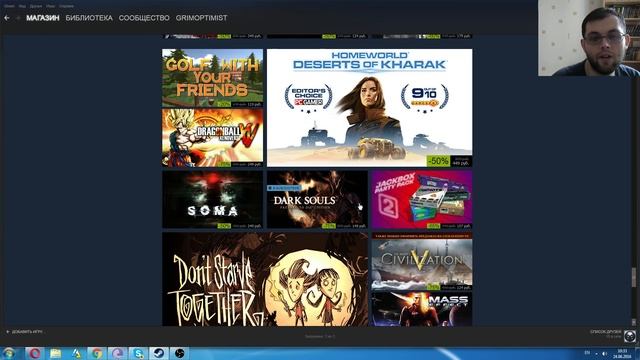Open the SOMA game tile

click(212, 200)
